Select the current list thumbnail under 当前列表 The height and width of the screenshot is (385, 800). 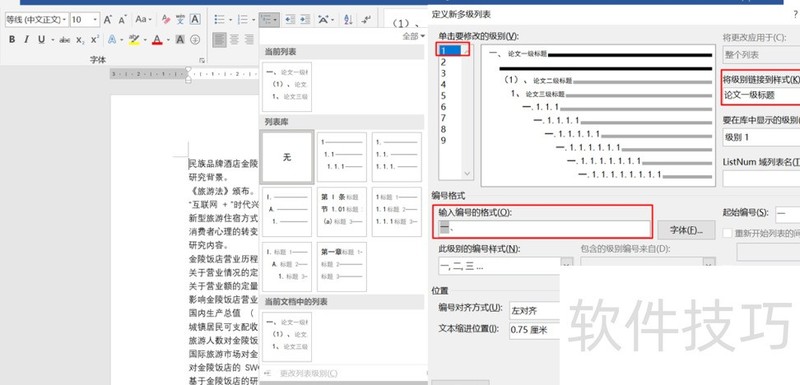click(x=287, y=87)
